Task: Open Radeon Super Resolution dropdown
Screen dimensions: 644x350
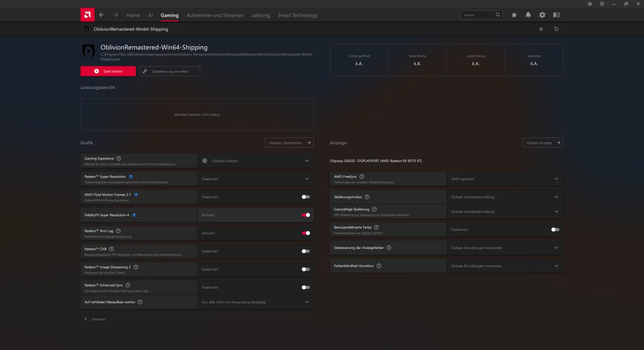Action: click(x=256, y=179)
